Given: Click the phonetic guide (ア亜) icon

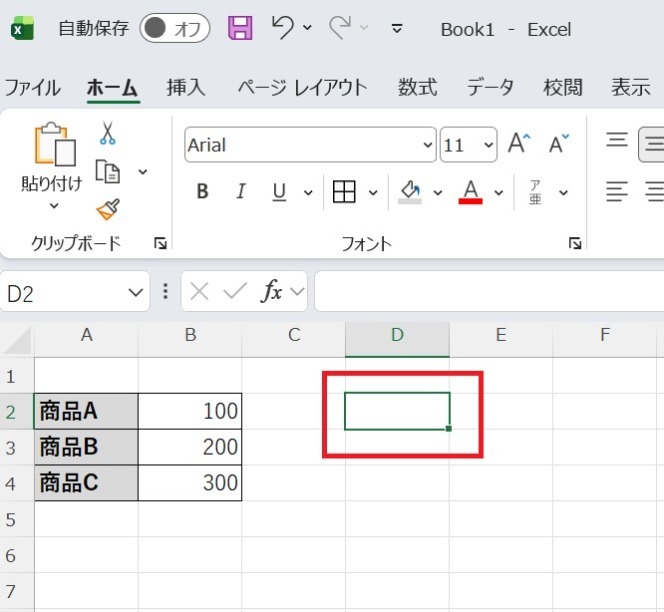Looking at the screenshot, I should tap(535, 192).
